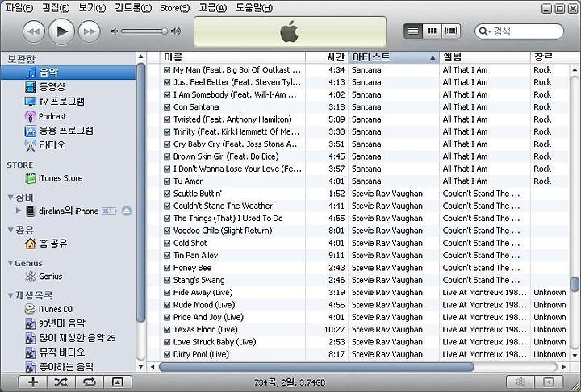Uncheck Scuttle Buttin' checkbox

[x=167, y=194]
